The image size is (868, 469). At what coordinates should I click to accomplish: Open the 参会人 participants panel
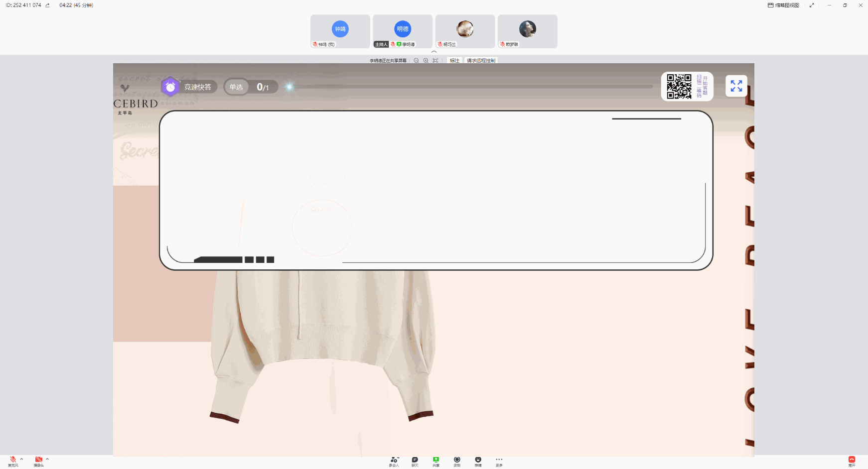coord(394,461)
